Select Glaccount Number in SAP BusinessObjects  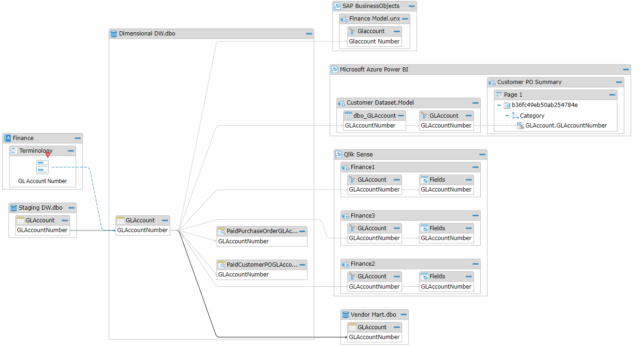[x=374, y=42]
